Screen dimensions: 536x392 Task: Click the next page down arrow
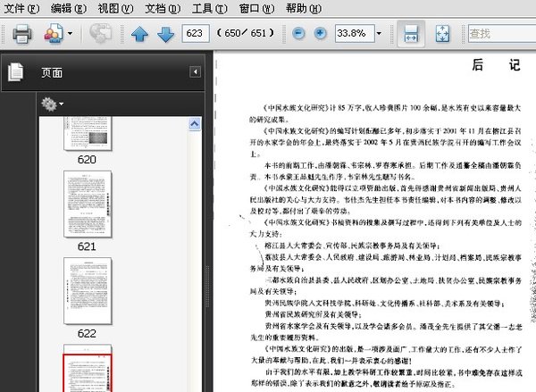(x=165, y=34)
